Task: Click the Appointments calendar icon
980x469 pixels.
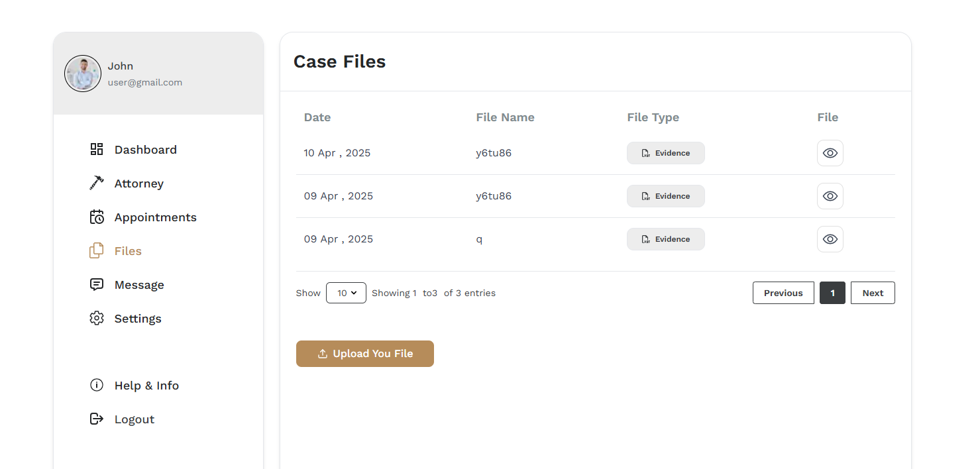Action: point(97,217)
